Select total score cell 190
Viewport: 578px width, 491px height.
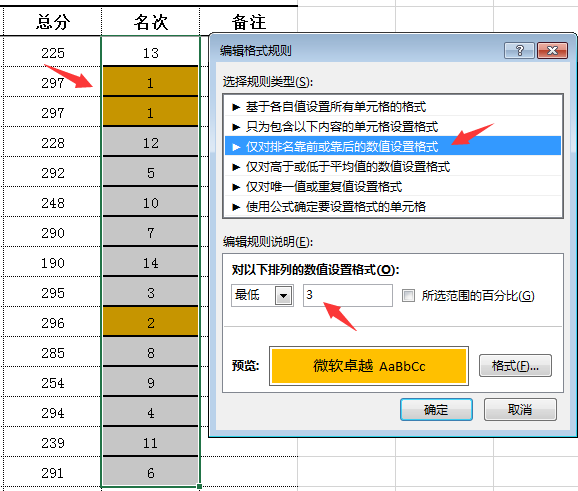(x=52, y=262)
